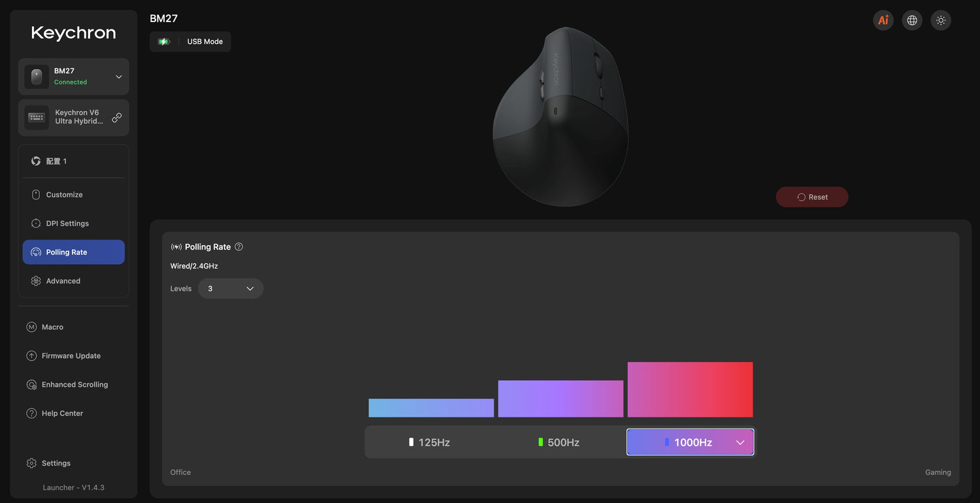This screenshot has width=980, height=503.
Task: Click the battery charging icon
Action: point(164,42)
